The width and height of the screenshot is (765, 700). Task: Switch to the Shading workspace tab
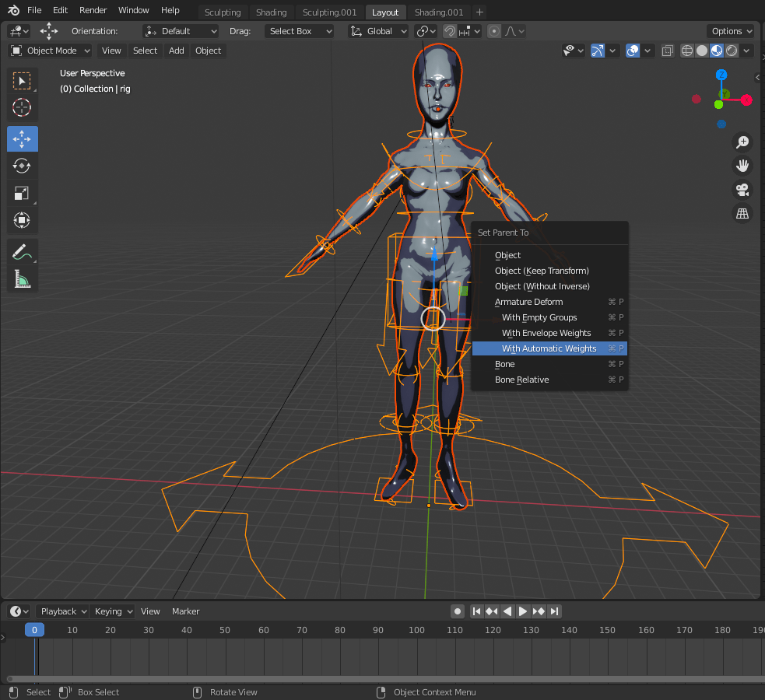point(271,12)
